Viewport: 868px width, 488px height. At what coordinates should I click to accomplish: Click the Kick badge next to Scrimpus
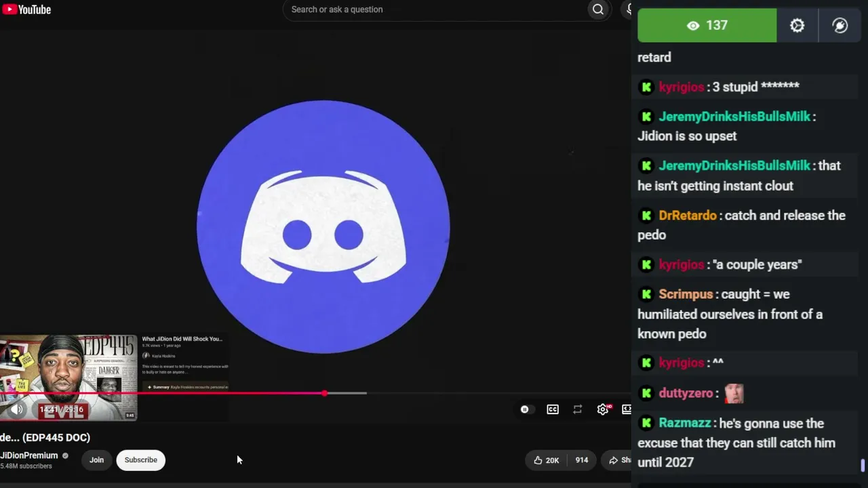click(x=646, y=294)
